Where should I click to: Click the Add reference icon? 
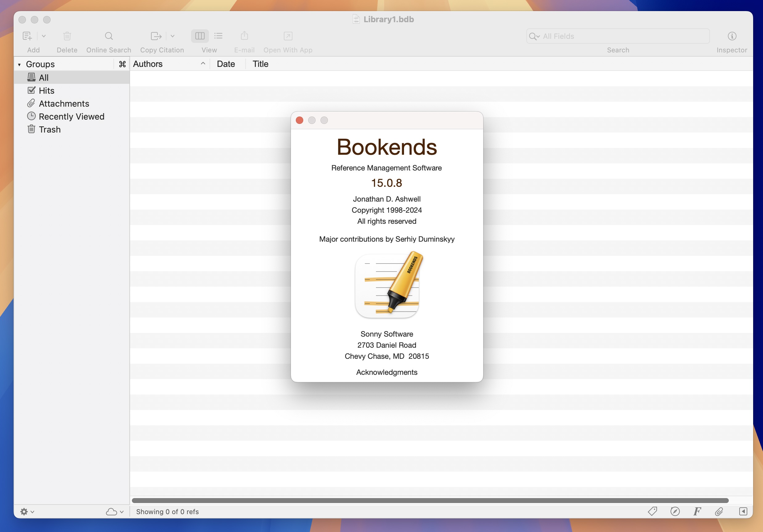[x=27, y=36]
